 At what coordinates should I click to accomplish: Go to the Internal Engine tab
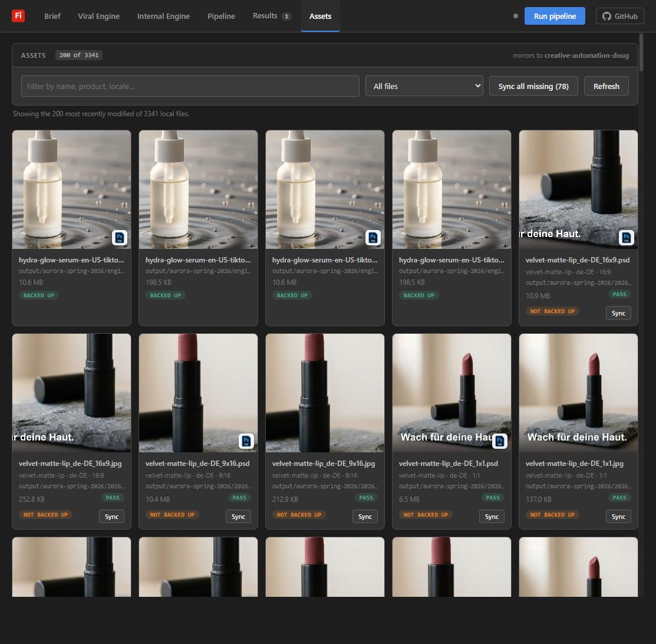tap(163, 17)
